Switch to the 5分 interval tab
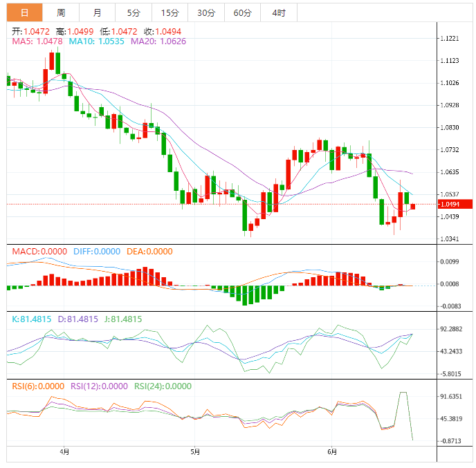Image resolution: width=476 pixels, height=468 pixels. (x=133, y=12)
